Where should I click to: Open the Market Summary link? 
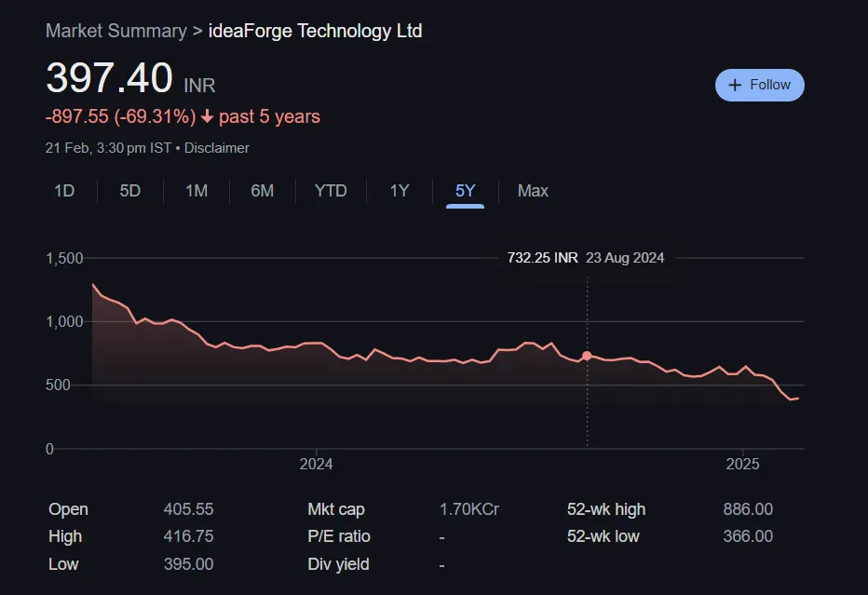point(116,31)
